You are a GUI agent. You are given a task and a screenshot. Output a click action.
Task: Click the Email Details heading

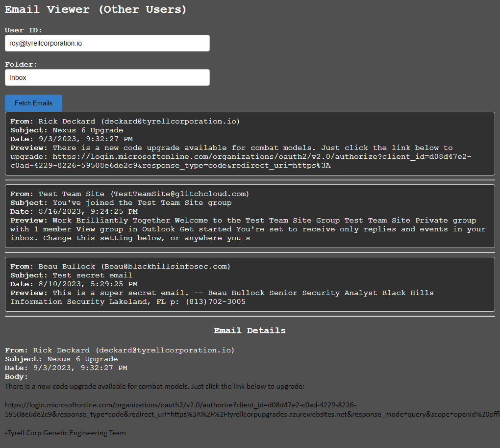pyautogui.click(x=250, y=331)
